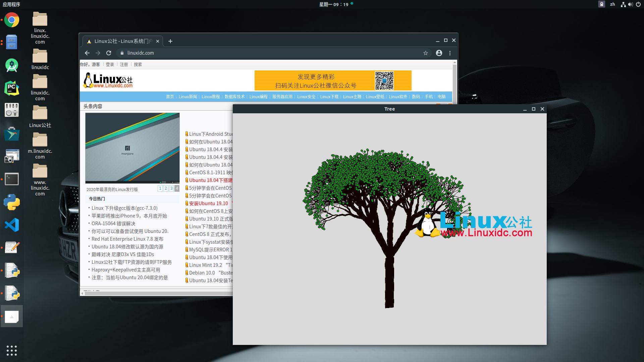Open the 服务器应用 nav item

coord(282,97)
